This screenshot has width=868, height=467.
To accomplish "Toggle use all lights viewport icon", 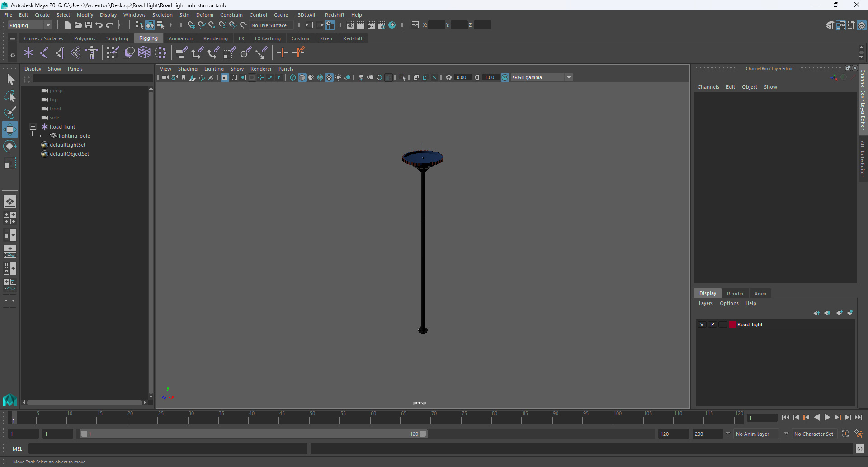I will 338,77.
